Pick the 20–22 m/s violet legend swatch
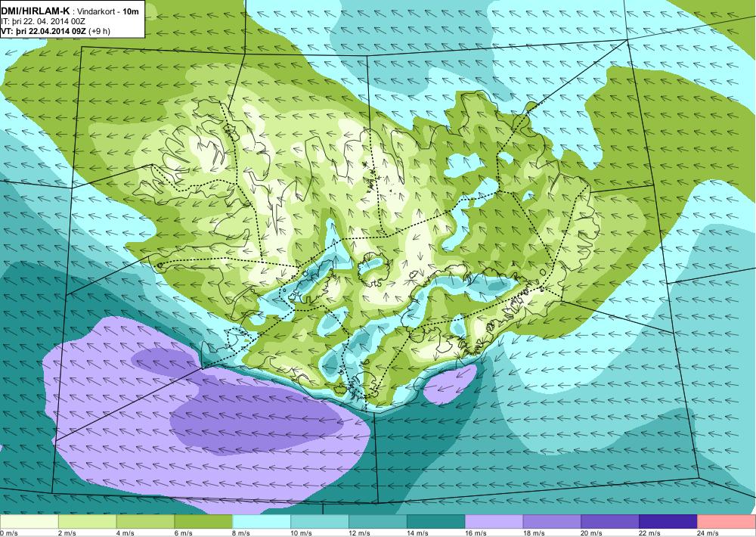The width and height of the screenshot is (756, 537). tap(610, 522)
